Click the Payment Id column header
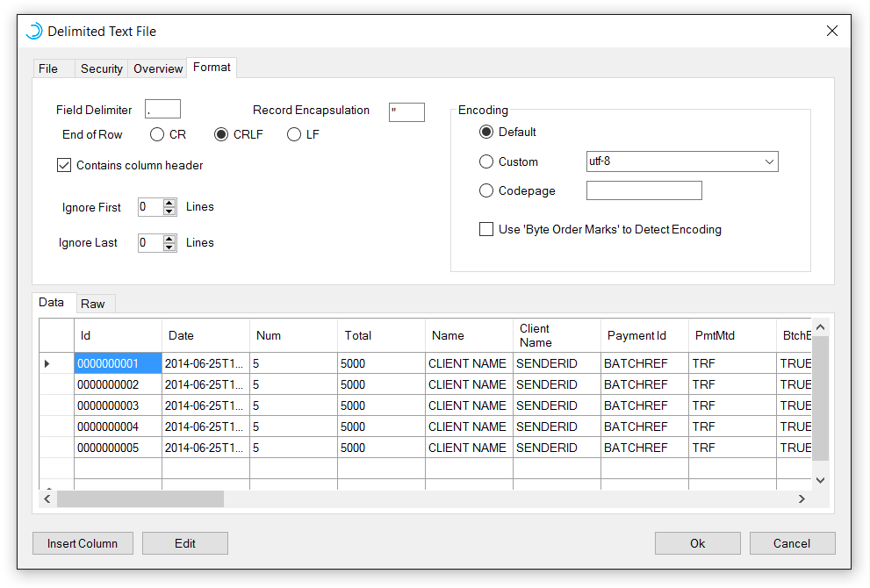The width and height of the screenshot is (870, 588). point(644,335)
